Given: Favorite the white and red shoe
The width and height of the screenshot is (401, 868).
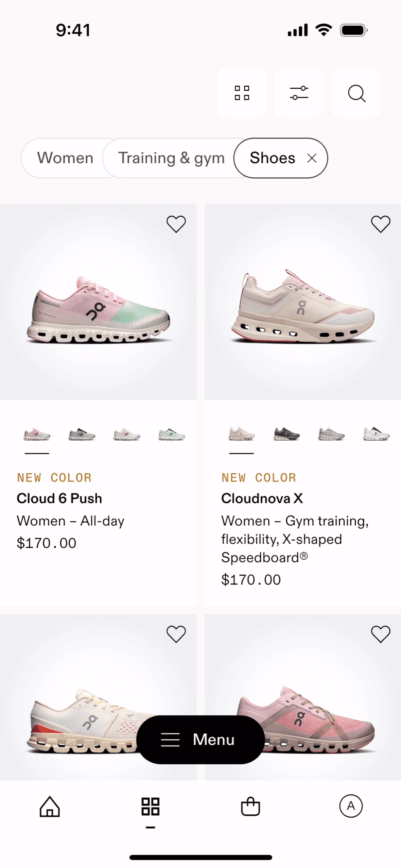Looking at the screenshot, I should pos(176,634).
